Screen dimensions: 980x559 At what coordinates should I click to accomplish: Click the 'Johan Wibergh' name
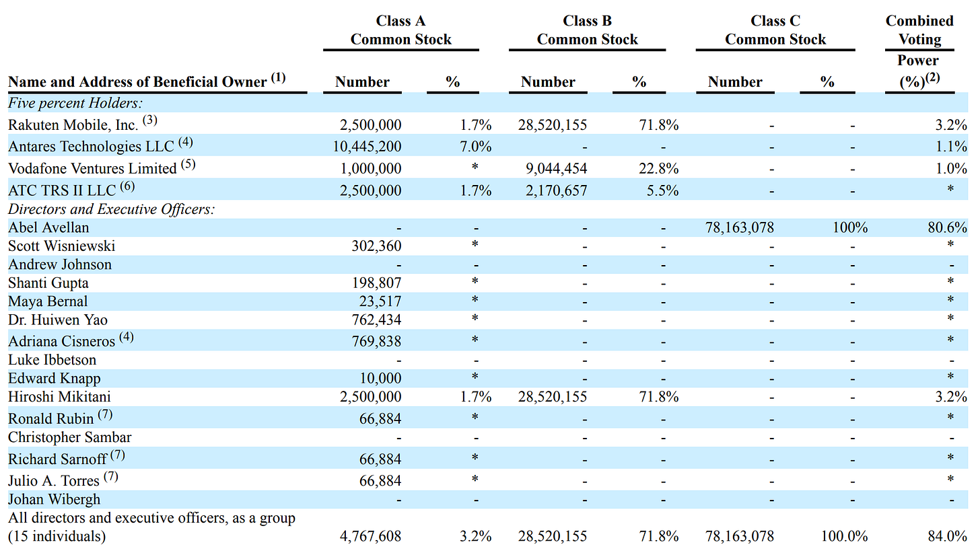pyautogui.click(x=54, y=499)
